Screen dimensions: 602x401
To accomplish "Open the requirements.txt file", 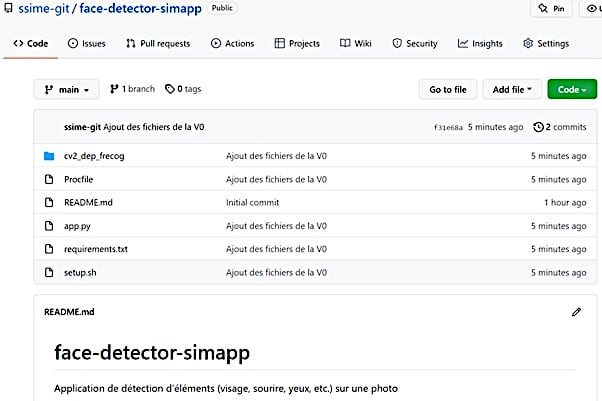I will pyautogui.click(x=96, y=249).
